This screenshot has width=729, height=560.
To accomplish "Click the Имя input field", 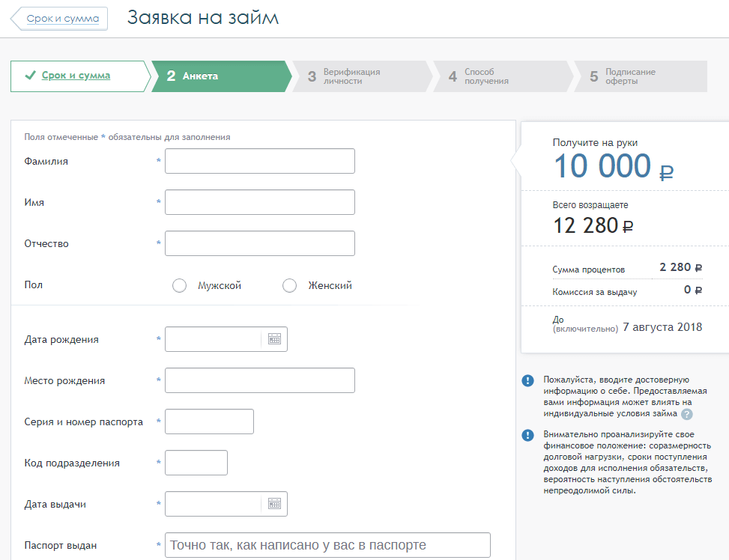I will coord(259,202).
